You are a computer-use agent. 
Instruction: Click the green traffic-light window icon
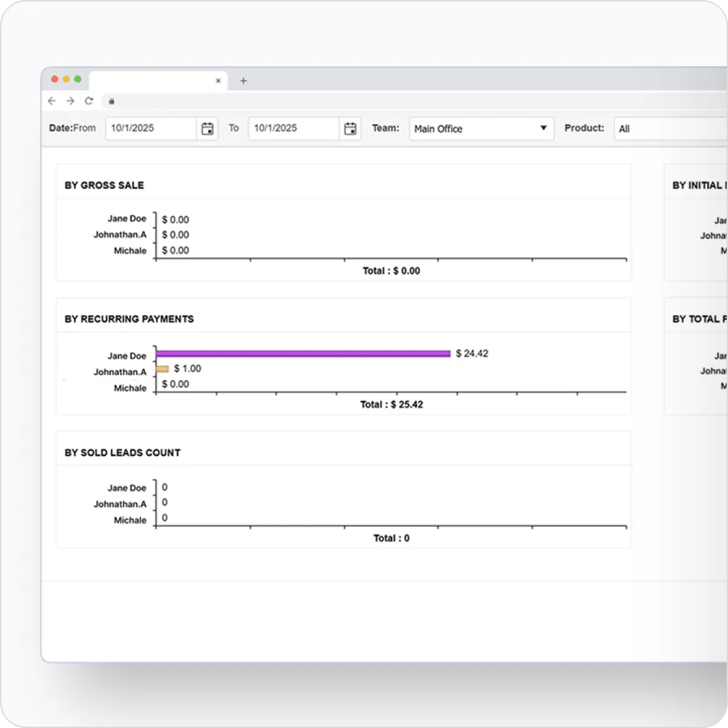[x=77, y=78]
